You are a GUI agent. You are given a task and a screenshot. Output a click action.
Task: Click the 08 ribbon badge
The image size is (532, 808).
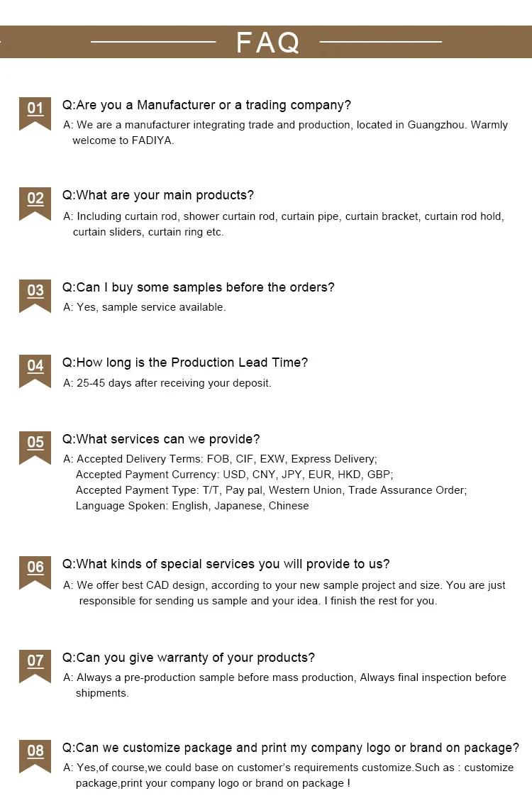point(35,753)
